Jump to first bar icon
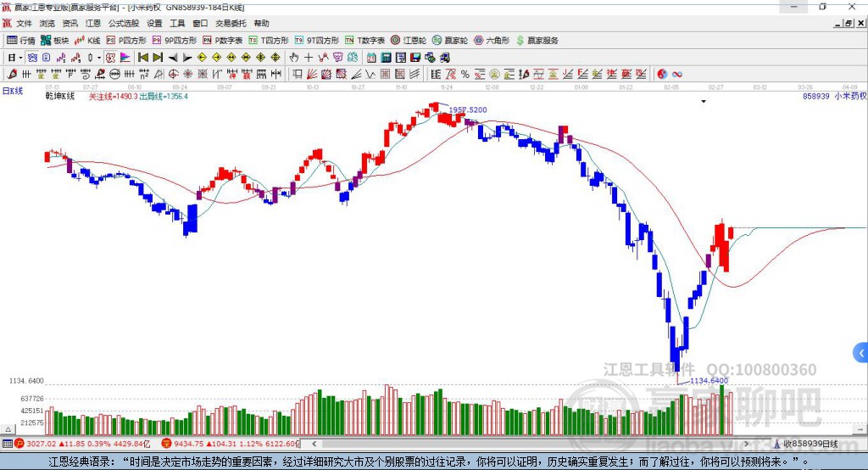The image size is (868, 470). (143, 58)
